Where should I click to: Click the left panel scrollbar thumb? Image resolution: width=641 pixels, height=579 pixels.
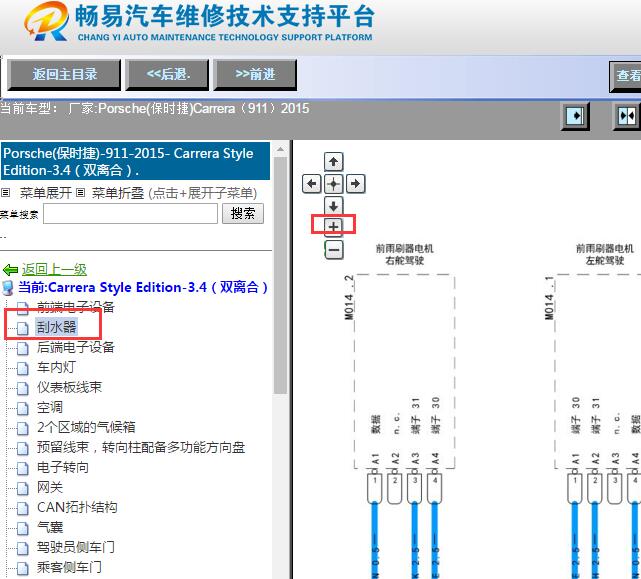280,275
